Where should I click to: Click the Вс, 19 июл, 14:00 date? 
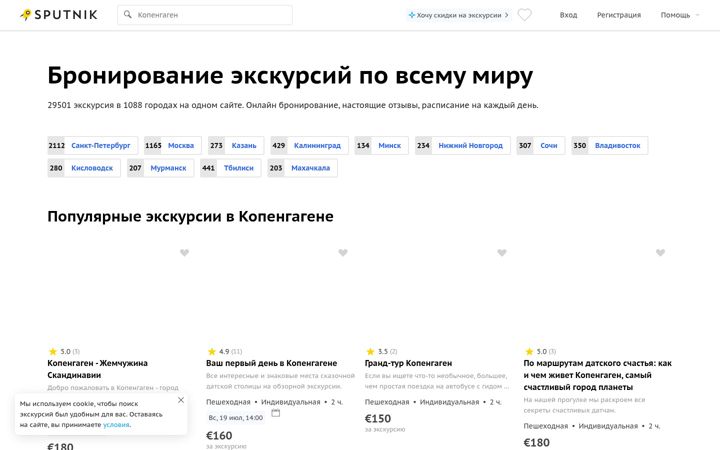click(236, 418)
